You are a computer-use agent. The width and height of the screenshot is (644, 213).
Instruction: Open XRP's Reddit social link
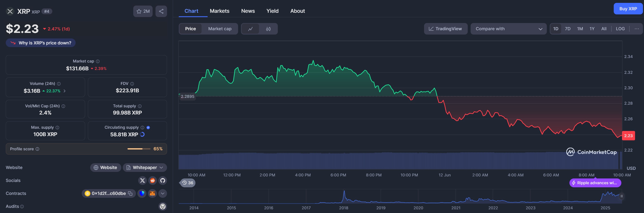coord(152,180)
